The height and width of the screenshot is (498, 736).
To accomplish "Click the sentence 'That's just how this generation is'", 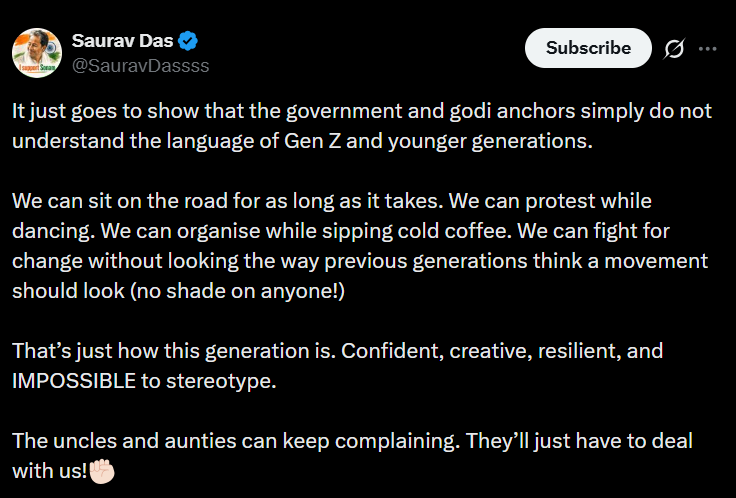I will pyautogui.click(x=174, y=351).
